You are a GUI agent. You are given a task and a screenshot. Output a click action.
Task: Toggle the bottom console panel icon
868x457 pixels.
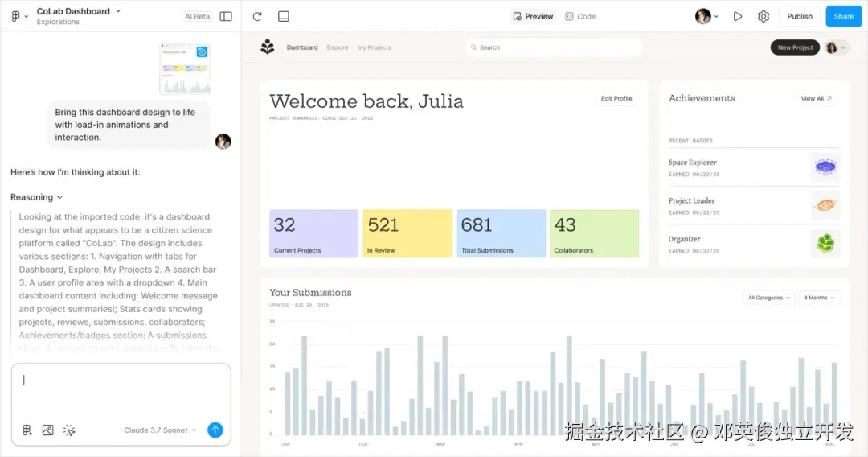(x=283, y=16)
